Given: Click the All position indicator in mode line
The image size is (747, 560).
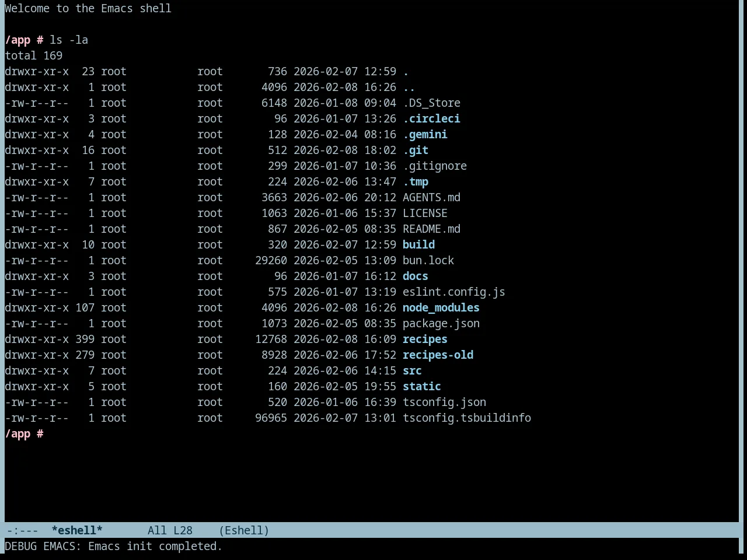Looking at the screenshot, I should click(x=157, y=530).
